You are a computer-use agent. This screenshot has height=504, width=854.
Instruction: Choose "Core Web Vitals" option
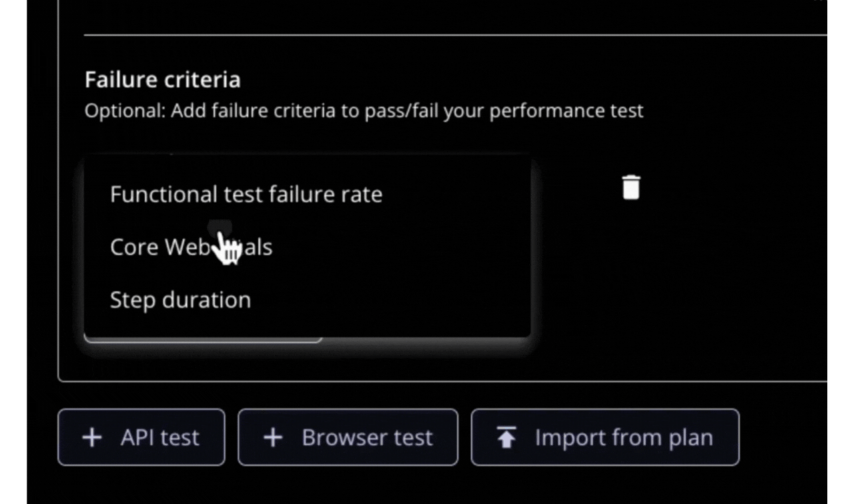(x=191, y=247)
